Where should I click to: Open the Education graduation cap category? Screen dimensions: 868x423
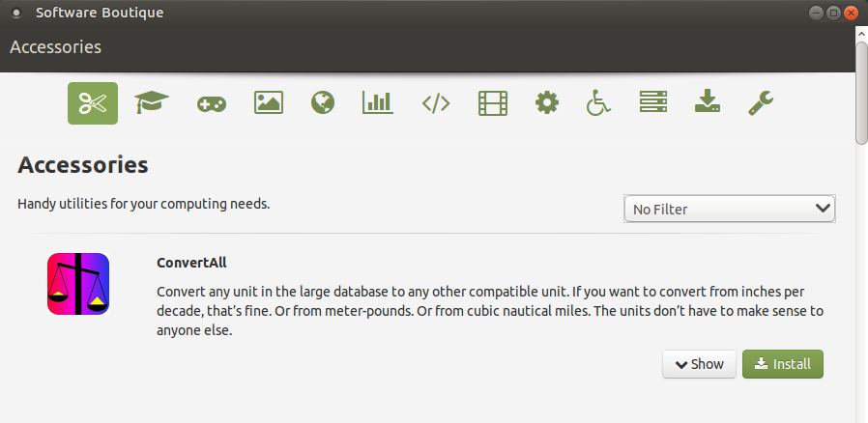pyautogui.click(x=152, y=102)
